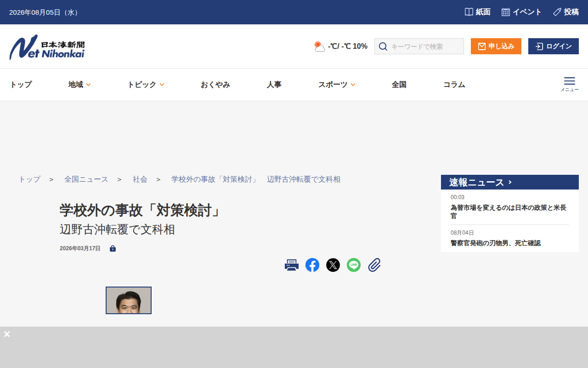Screen dimensions: 588x368
Task: Click the 全国ニュース breadcrumb link
Action: coord(86,179)
